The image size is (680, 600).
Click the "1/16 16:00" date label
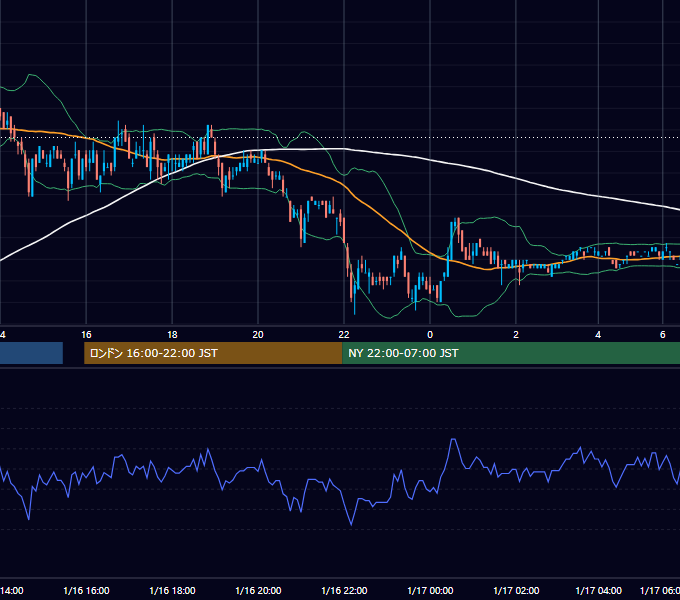click(x=86, y=590)
